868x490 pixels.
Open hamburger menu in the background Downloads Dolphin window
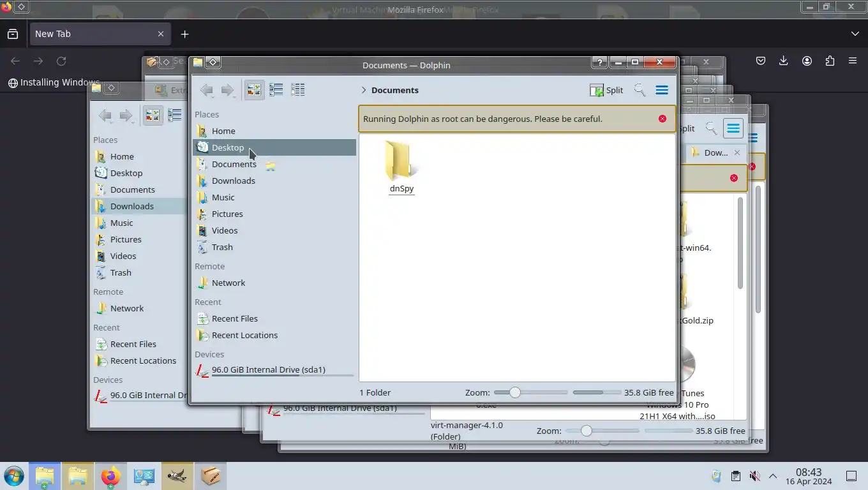click(x=733, y=128)
